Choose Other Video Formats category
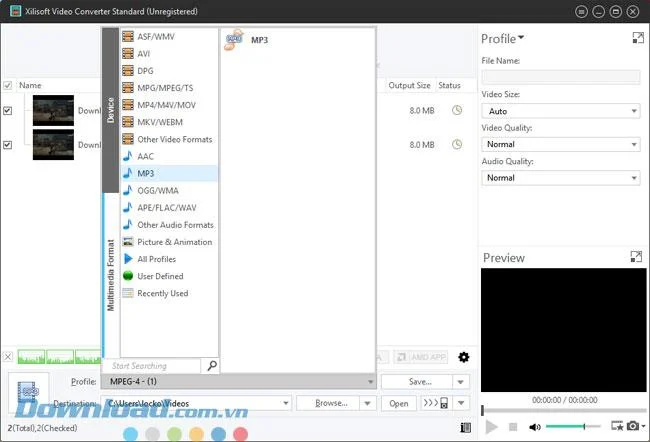 (169, 139)
